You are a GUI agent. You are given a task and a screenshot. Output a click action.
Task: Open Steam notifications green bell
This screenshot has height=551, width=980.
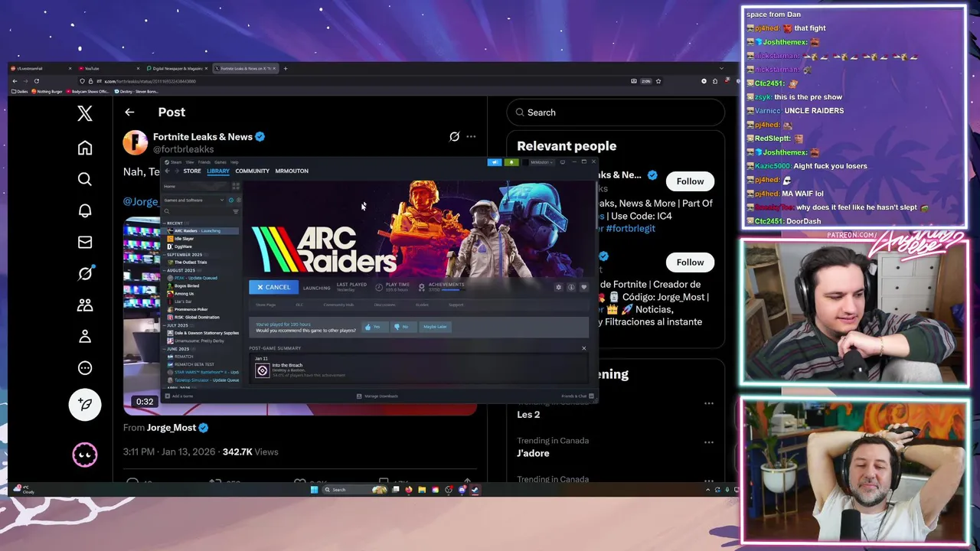511,162
